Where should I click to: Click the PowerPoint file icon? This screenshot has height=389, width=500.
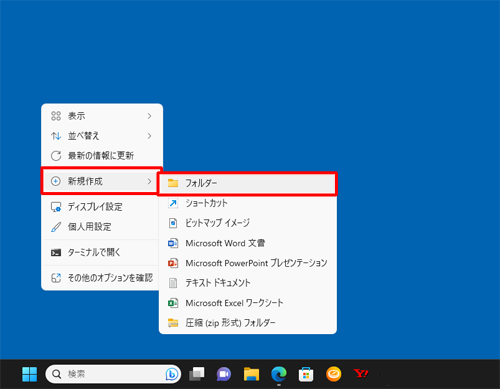173,263
